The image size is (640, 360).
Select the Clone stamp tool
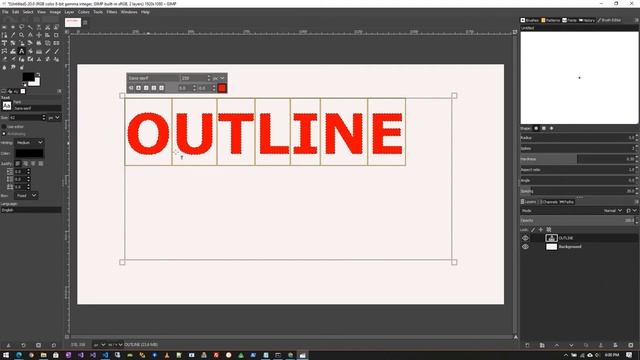pos(39,59)
